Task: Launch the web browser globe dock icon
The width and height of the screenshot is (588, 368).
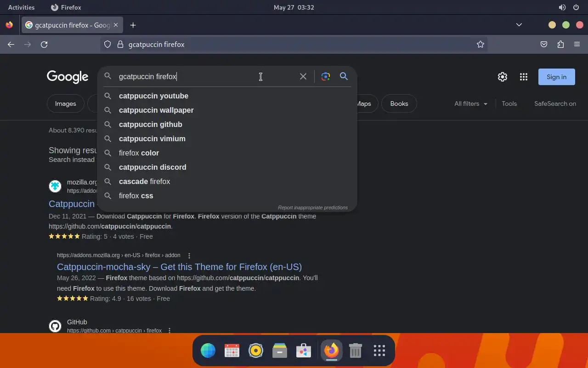Action: click(x=208, y=351)
